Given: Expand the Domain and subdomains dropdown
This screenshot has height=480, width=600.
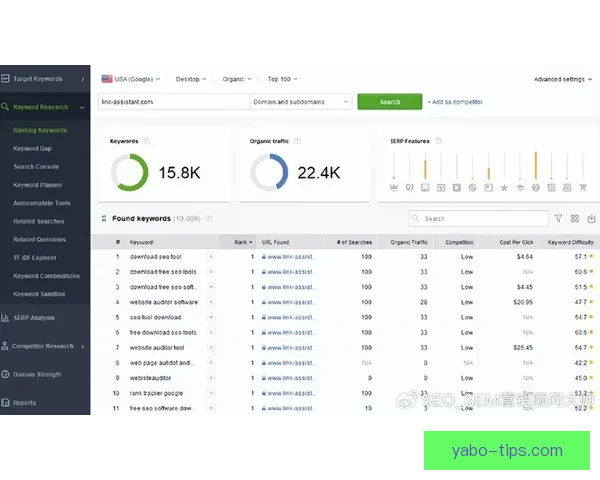Looking at the screenshot, I should [300, 101].
